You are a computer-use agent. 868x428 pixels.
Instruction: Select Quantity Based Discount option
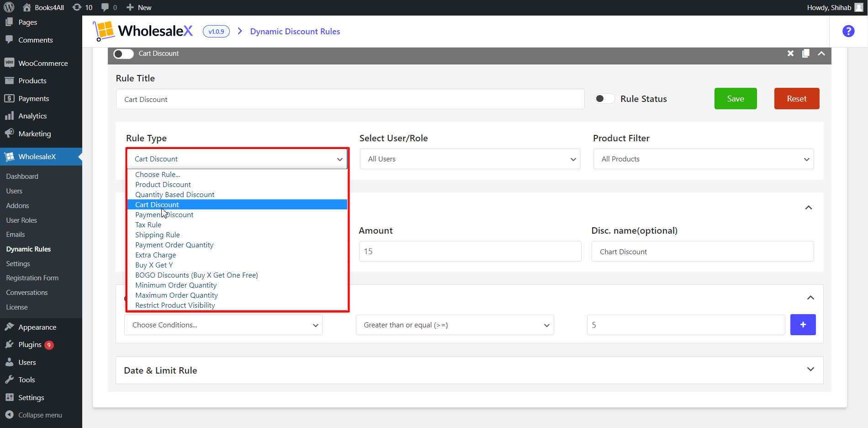237,194
